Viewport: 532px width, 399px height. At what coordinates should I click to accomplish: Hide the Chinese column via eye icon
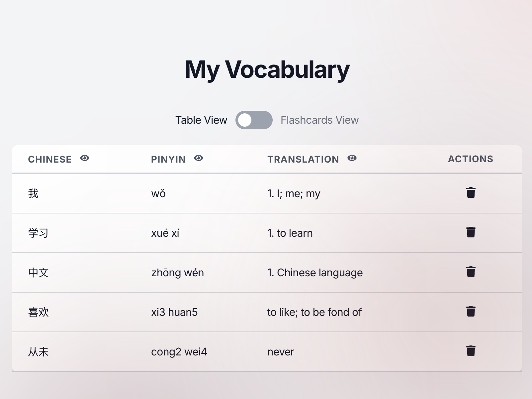click(x=85, y=158)
